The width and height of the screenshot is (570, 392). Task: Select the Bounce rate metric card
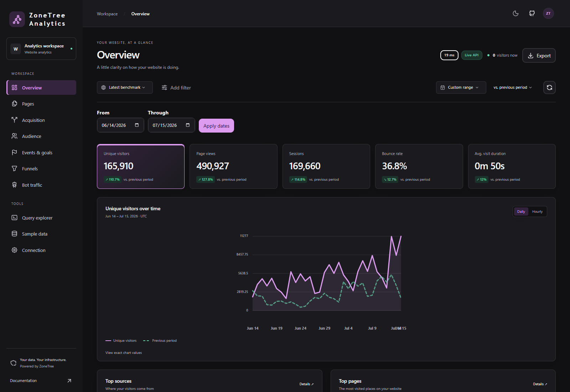(x=419, y=166)
